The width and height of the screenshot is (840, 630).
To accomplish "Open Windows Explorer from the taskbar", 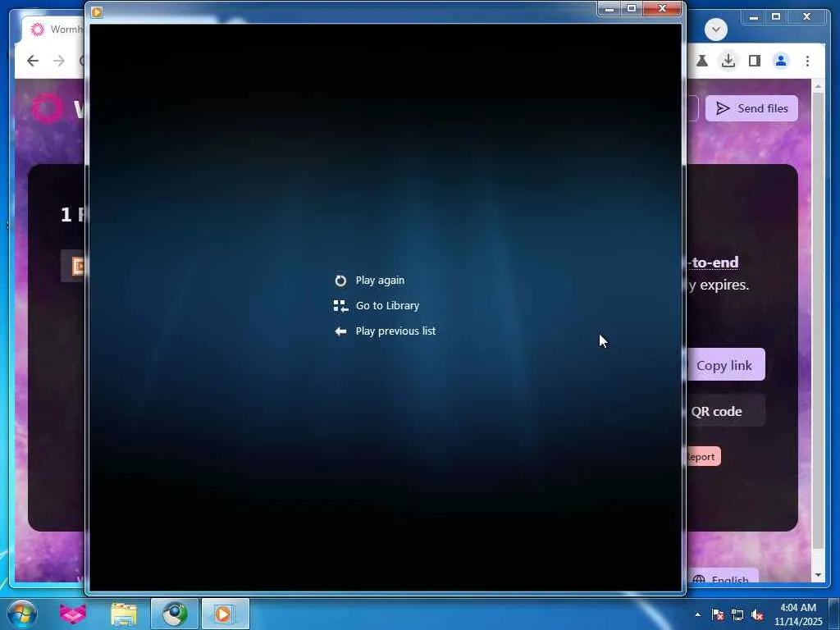I will point(124,614).
